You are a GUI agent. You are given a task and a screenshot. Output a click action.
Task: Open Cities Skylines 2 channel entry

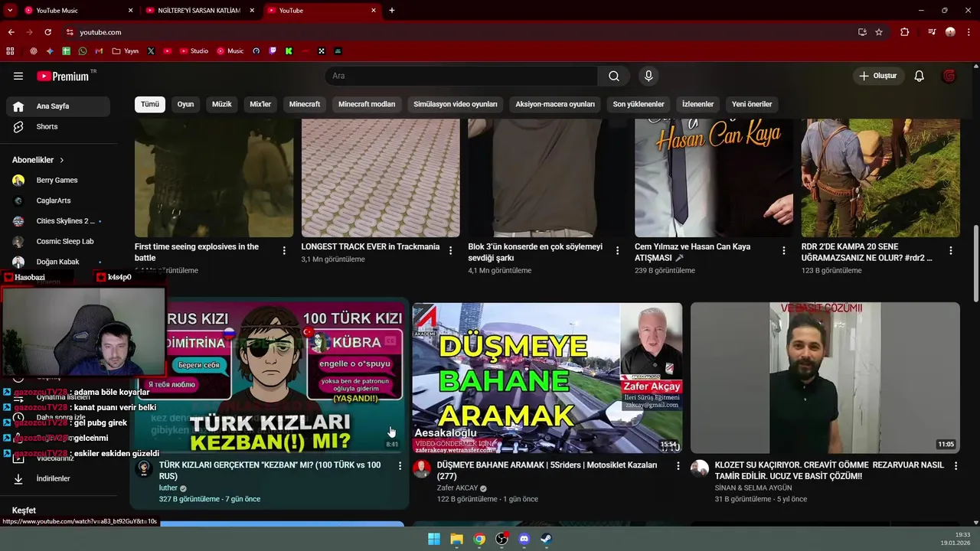pyautogui.click(x=58, y=221)
